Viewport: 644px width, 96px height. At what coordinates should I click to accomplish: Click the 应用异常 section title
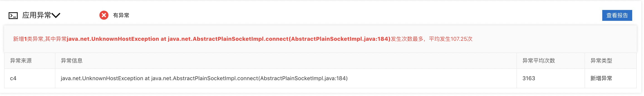click(37, 15)
